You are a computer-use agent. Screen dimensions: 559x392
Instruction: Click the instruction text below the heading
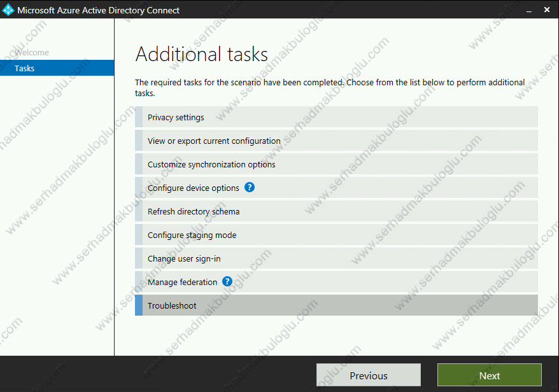click(329, 87)
